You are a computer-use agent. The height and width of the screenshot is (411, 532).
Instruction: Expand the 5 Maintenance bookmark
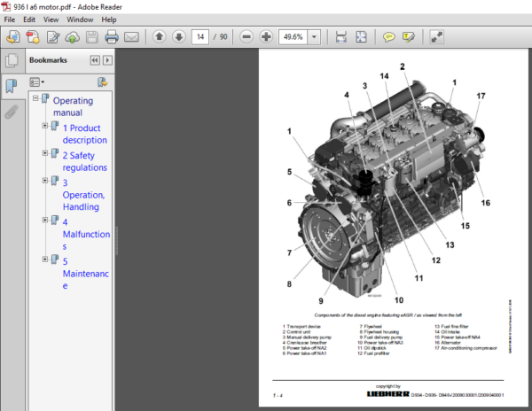pos(45,260)
